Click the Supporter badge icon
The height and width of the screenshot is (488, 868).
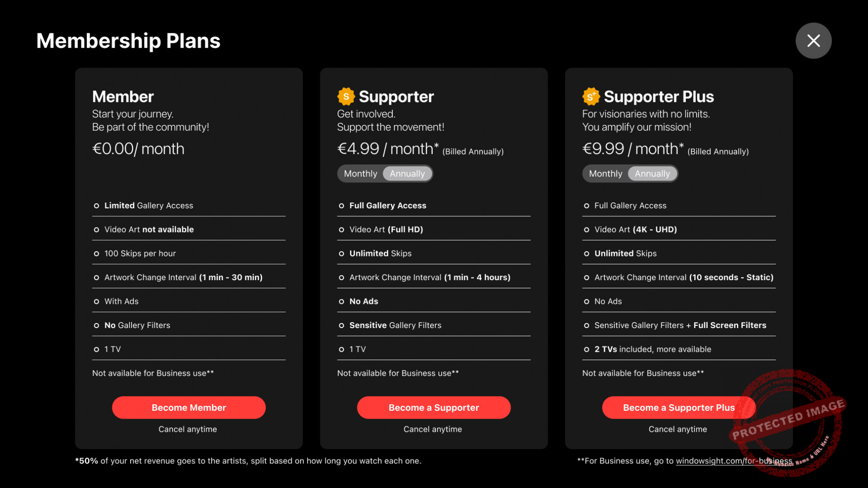[x=346, y=96]
